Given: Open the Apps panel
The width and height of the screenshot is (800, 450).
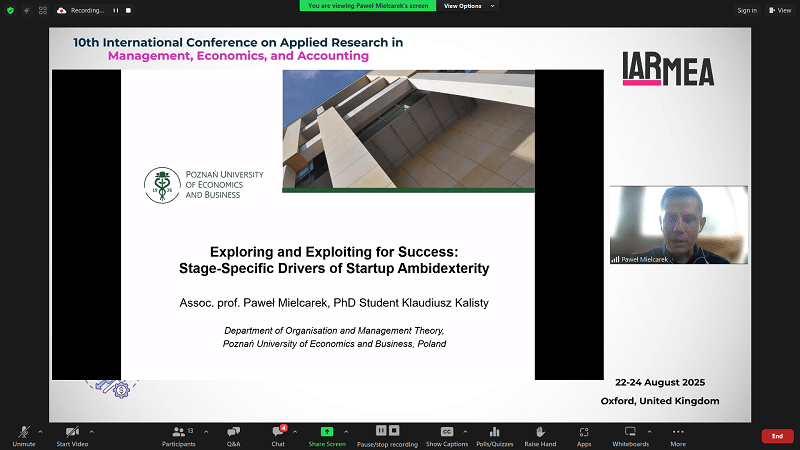Looking at the screenshot, I should click(584, 432).
